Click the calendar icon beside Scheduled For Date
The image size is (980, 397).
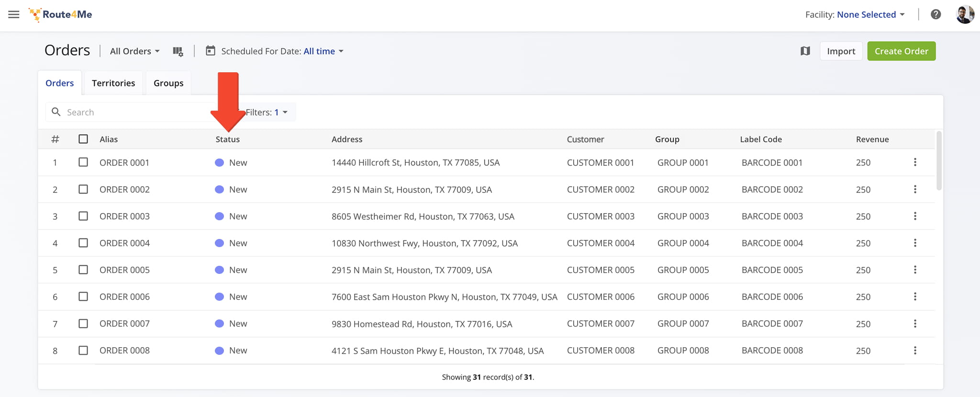point(210,51)
